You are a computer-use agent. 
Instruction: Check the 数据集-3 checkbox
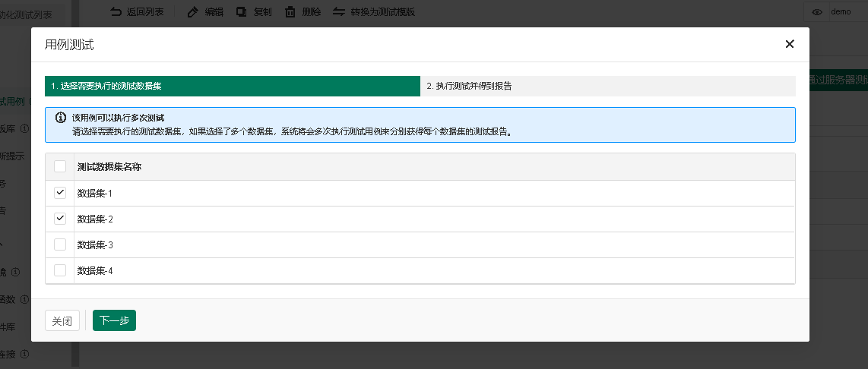[x=60, y=244]
